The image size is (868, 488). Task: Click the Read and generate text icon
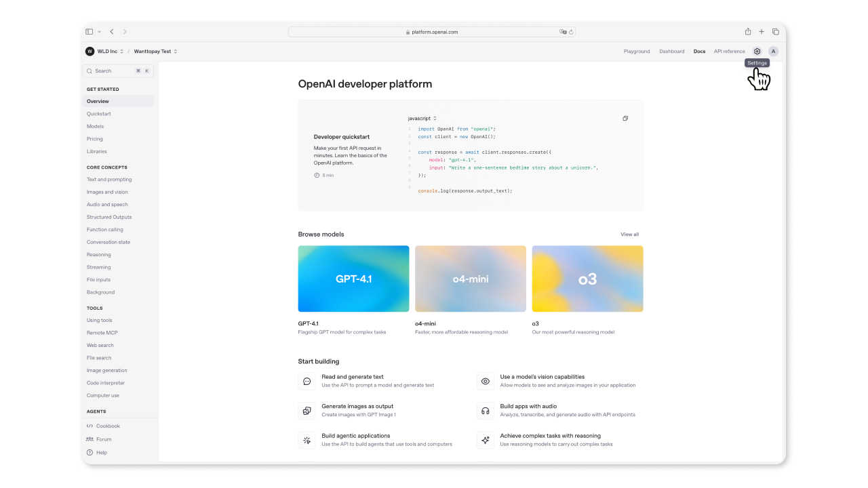tap(307, 382)
